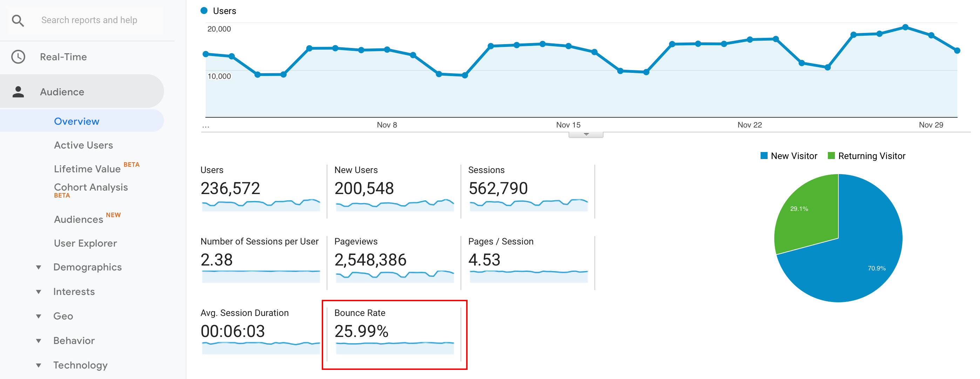Screen dimensions: 980x379
Task: Open User Explorer report
Action: pyautogui.click(x=84, y=242)
